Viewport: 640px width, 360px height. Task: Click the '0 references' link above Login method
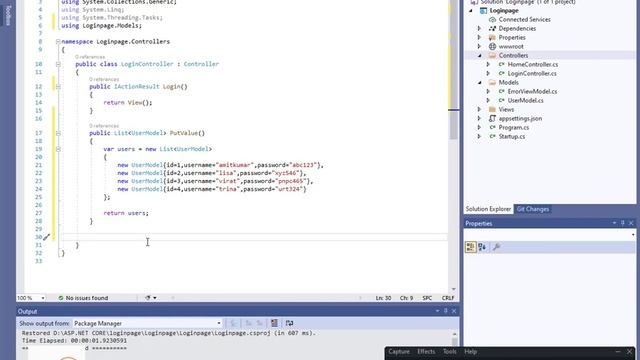point(104,79)
